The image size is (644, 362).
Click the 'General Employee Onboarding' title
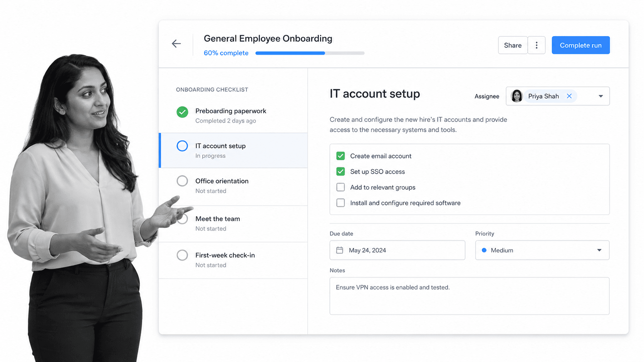tap(268, 38)
